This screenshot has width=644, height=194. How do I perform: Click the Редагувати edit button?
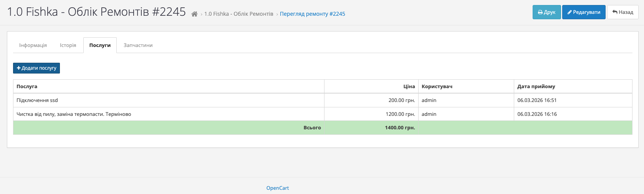click(584, 12)
